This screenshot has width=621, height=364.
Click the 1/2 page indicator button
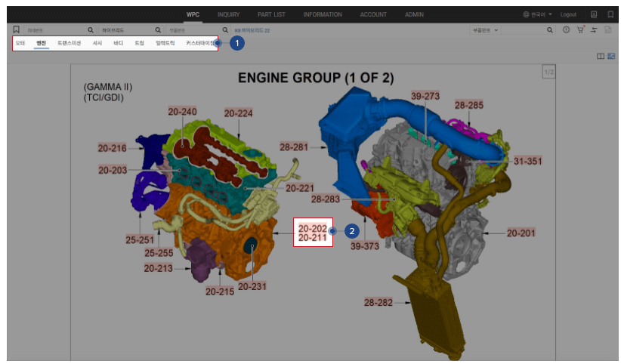tap(549, 72)
